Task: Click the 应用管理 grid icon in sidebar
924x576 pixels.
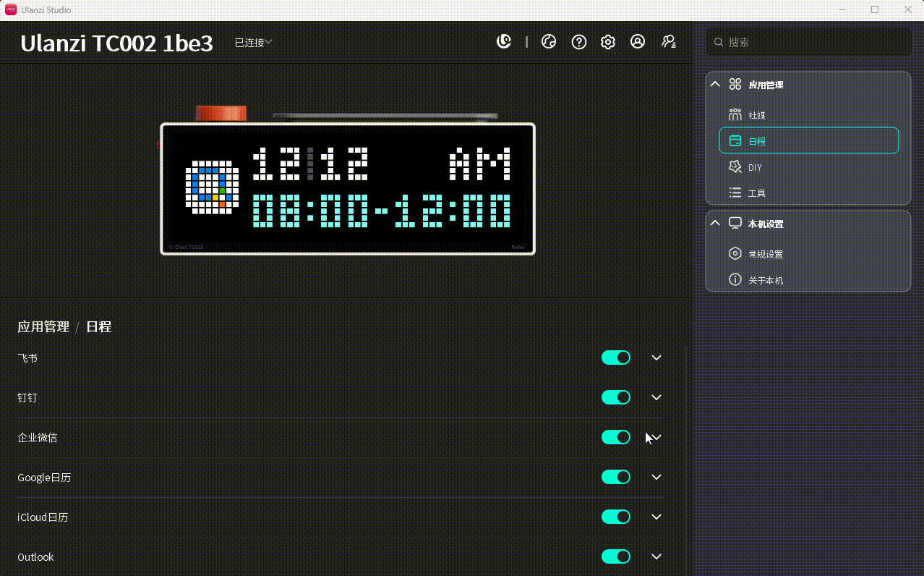Action: pyautogui.click(x=735, y=85)
